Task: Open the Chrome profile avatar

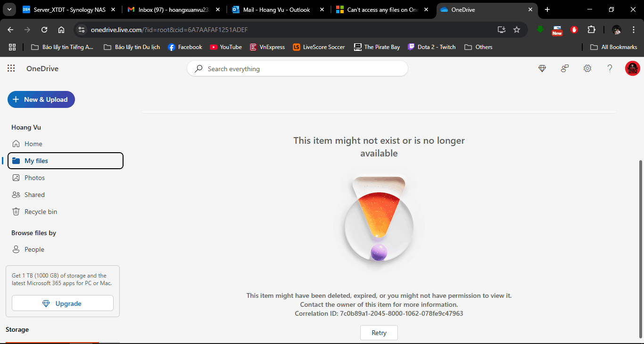Action: [x=617, y=30]
